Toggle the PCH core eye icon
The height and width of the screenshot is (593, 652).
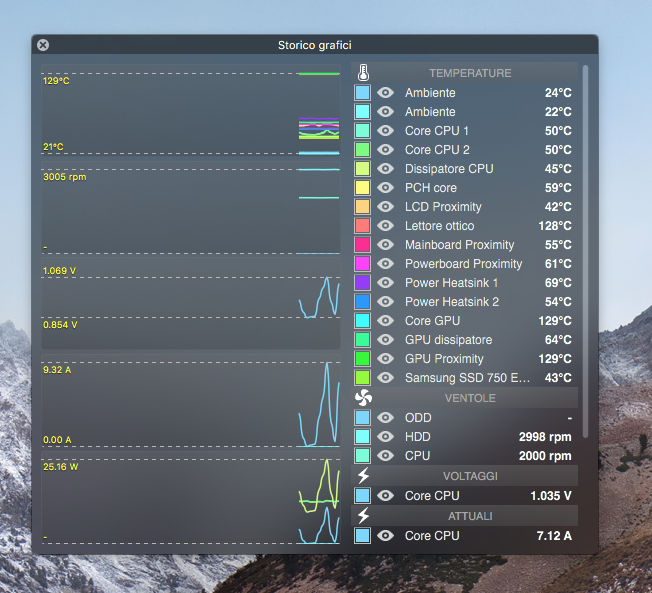click(x=385, y=188)
